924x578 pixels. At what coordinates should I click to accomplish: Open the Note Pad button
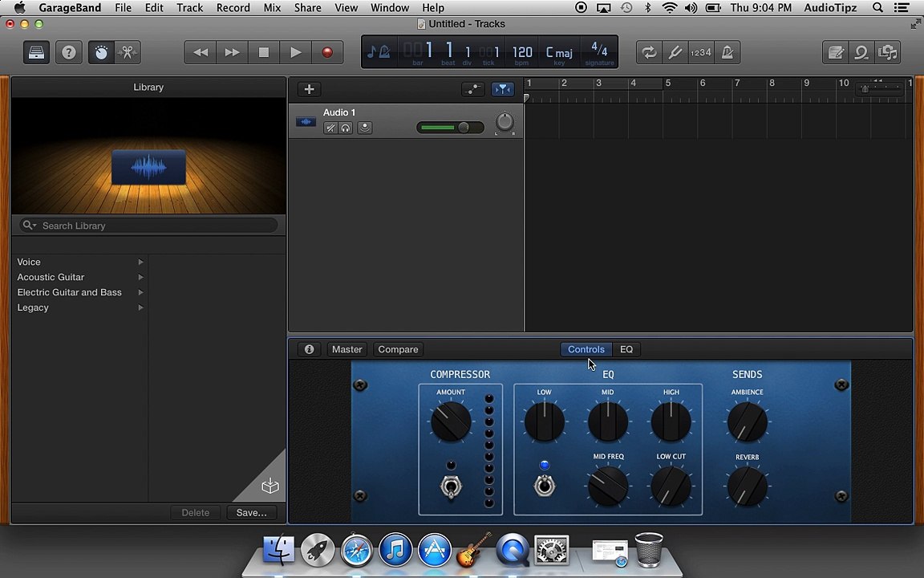[x=836, y=52]
